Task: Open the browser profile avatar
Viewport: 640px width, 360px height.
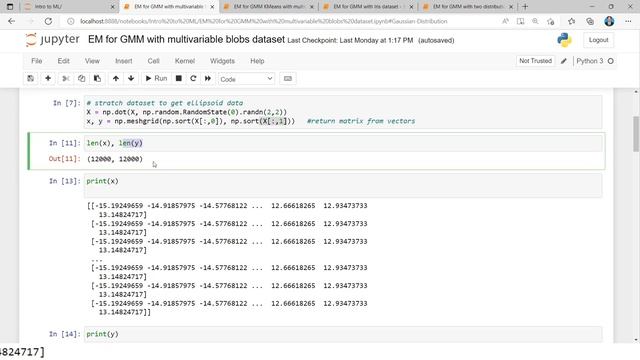Action: [x=609, y=21]
